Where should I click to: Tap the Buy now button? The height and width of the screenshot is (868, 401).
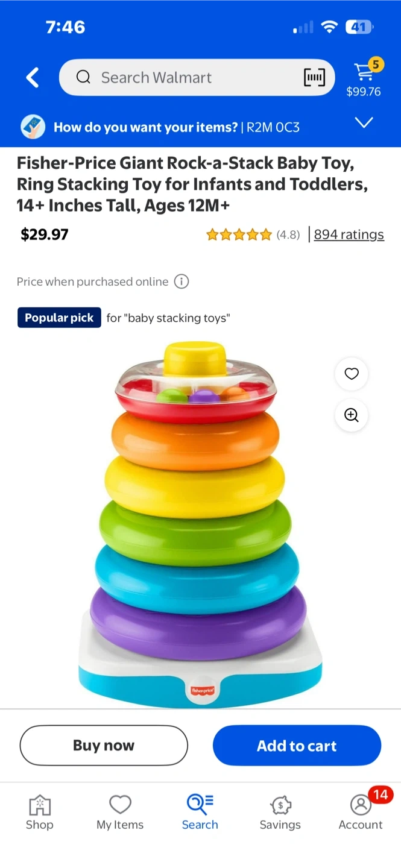[x=104, y=746]
